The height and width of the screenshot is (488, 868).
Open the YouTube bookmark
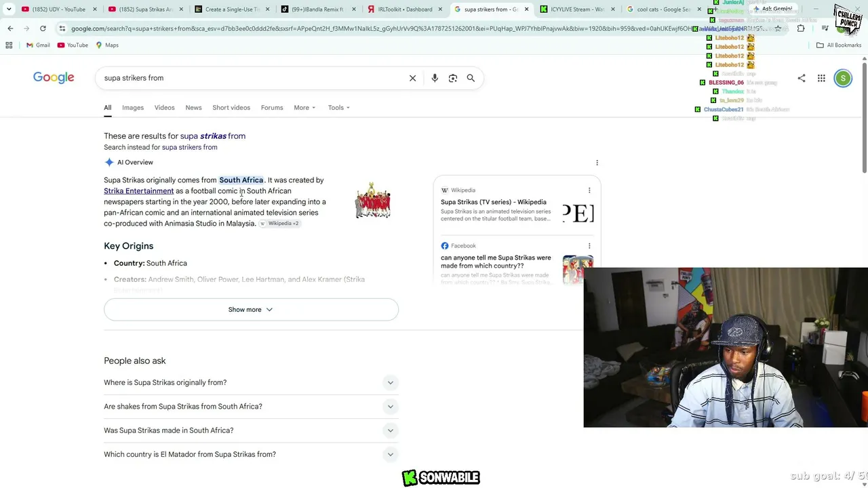point(73,45)
